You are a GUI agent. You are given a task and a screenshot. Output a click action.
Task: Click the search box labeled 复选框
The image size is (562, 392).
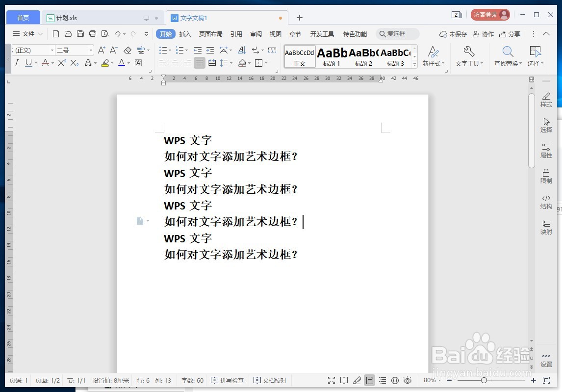click(x=397, y=34)
